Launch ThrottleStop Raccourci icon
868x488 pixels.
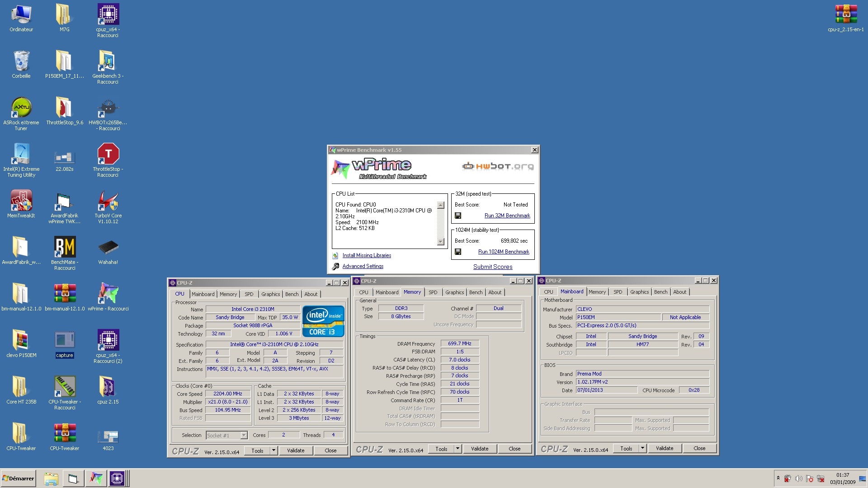pos(108,160)
